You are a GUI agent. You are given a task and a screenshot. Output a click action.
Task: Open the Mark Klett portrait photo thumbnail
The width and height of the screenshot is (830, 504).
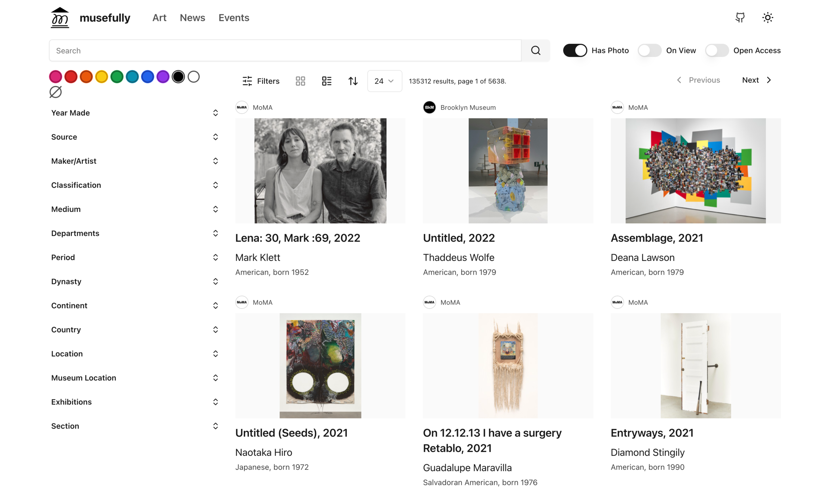320,171
